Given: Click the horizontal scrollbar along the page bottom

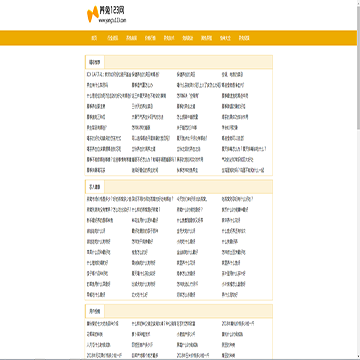Looking at the screenshot, I should click(x=178, y=359).
